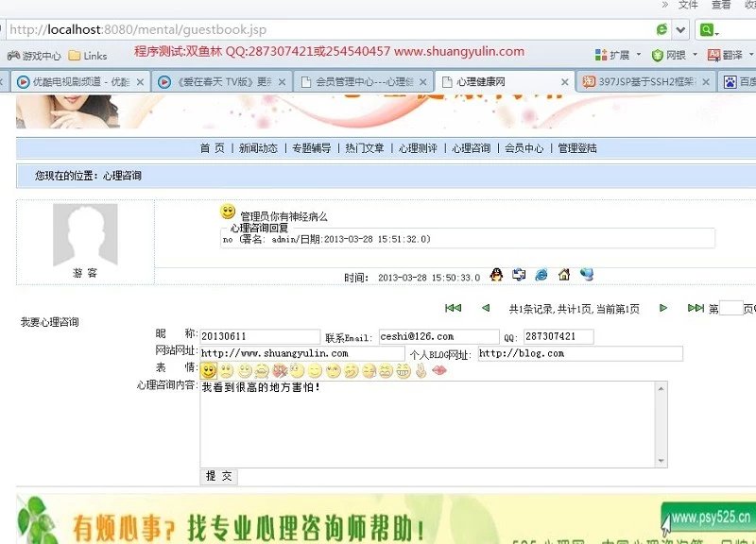The image size is (756, 544).
Task: Click the 翻译 translate icon
Action: coord(714,55)
